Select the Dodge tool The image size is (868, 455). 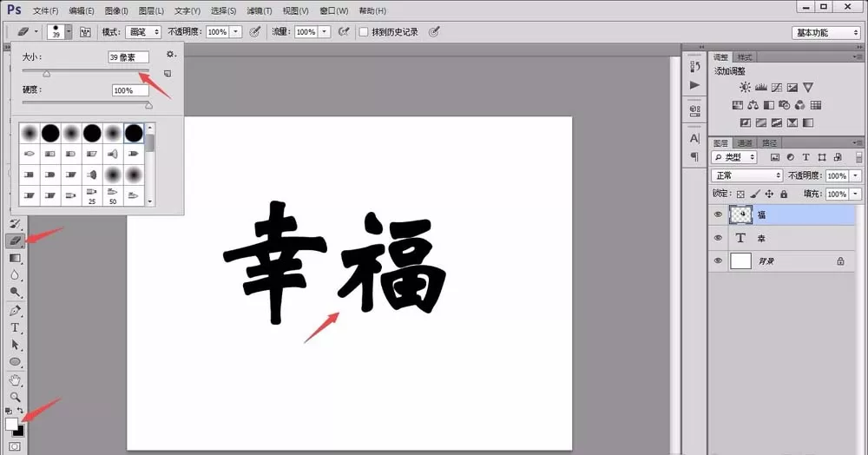(x=15, y=292)
